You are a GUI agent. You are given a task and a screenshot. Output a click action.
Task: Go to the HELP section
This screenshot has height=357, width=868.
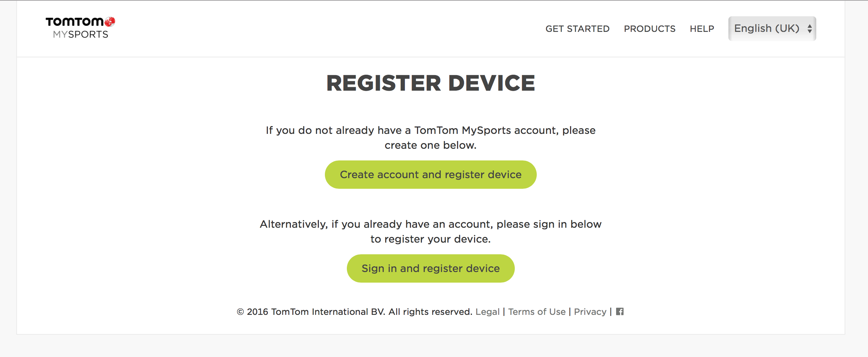click(x=702, y=29)
